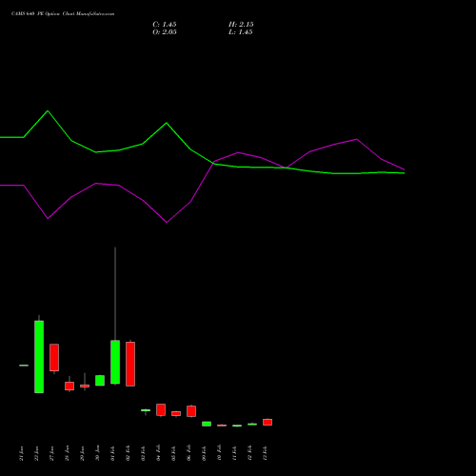Click the chart title text at top left
The height and width of the screenshot is (476, 476).
63,14
